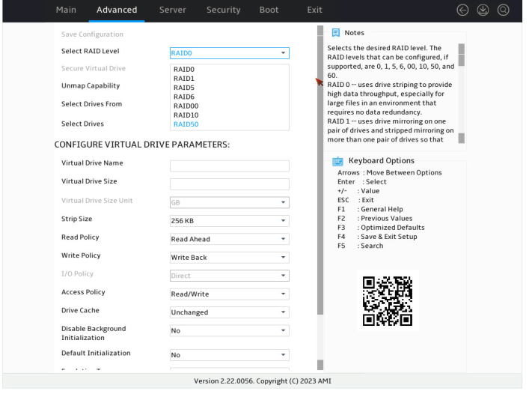Click CONFIGURE VIRTUAL DRIVE PARAMETERS heading

pyautogui.click(x=144, y=146)
